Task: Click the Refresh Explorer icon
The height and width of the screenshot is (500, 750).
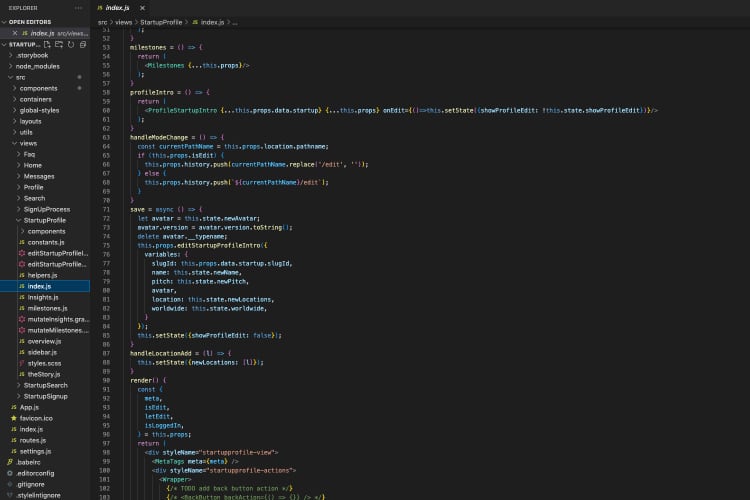Action: point(69,44)
